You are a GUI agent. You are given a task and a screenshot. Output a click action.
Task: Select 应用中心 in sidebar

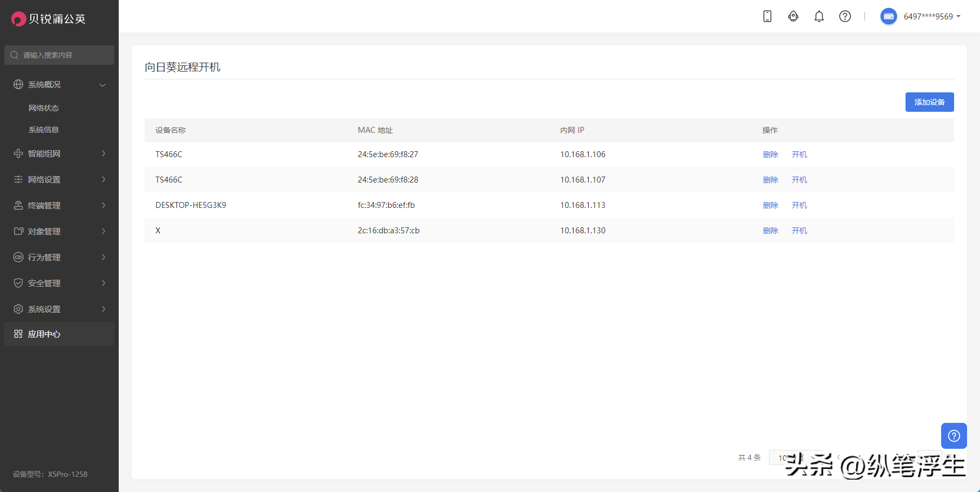click(x=59, y=334)
